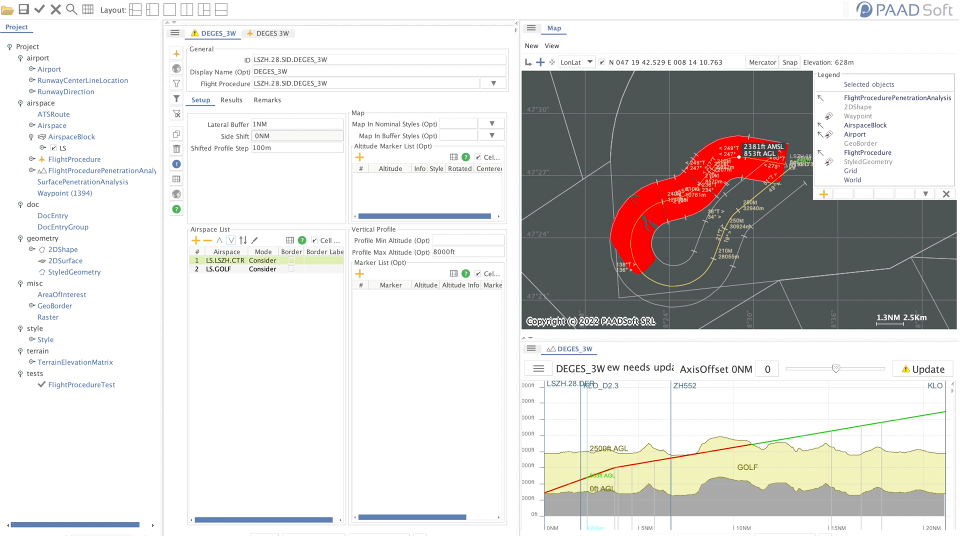
Task: Toggle Cel... checkbox in Altitude Marker List
Action: click(x=478, y=157)
